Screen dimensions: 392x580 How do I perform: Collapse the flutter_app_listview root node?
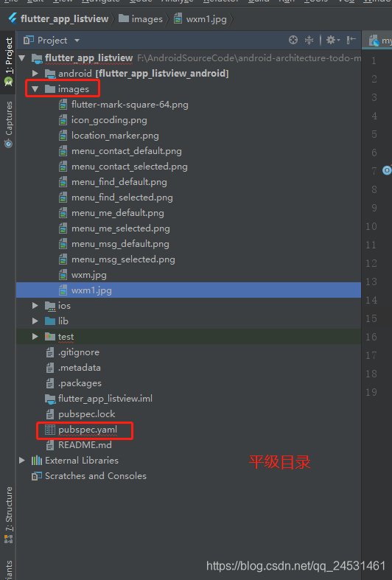pos(22,58)
